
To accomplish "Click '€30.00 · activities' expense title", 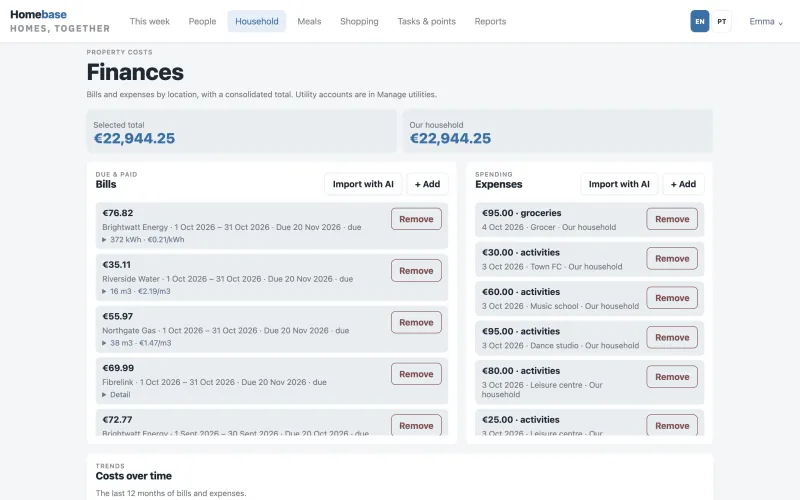I will pos(521,253).
